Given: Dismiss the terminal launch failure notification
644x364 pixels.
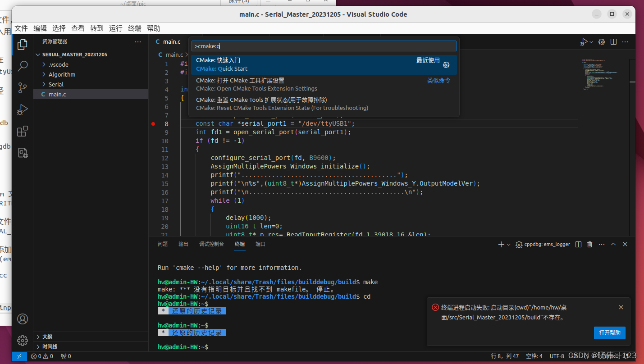Looking at the screenshot, I should coord(621,307).
